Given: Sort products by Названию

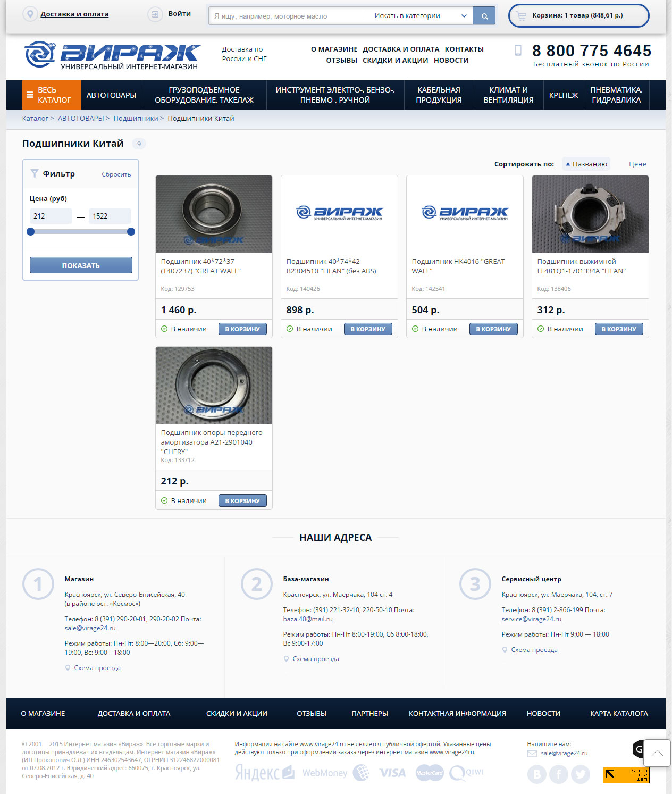Looking at the screenshot, I should click(586, 164).
